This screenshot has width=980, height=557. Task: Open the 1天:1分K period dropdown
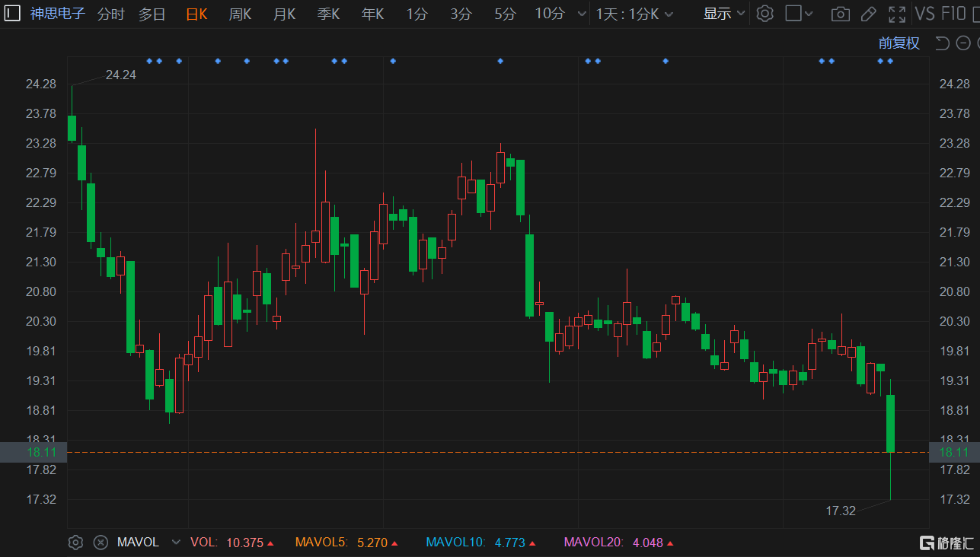[x=634, y=14]
